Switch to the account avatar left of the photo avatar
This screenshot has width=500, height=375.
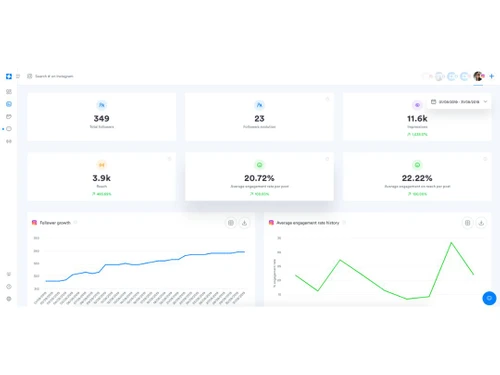tap(465, 76)
